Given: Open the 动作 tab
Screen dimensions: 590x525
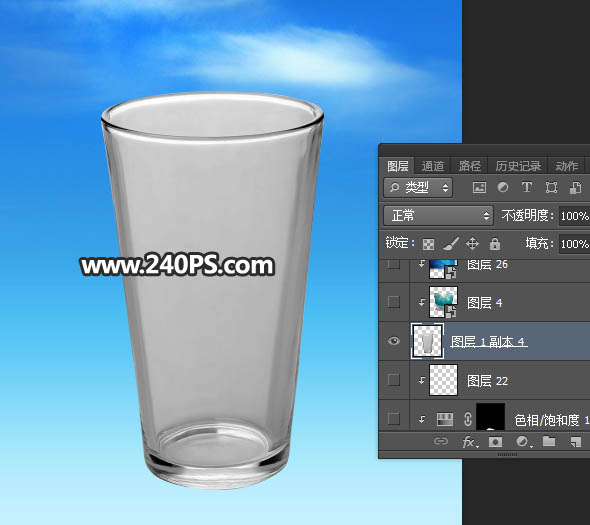Looking at the screenshot, I should pos(567,166).
